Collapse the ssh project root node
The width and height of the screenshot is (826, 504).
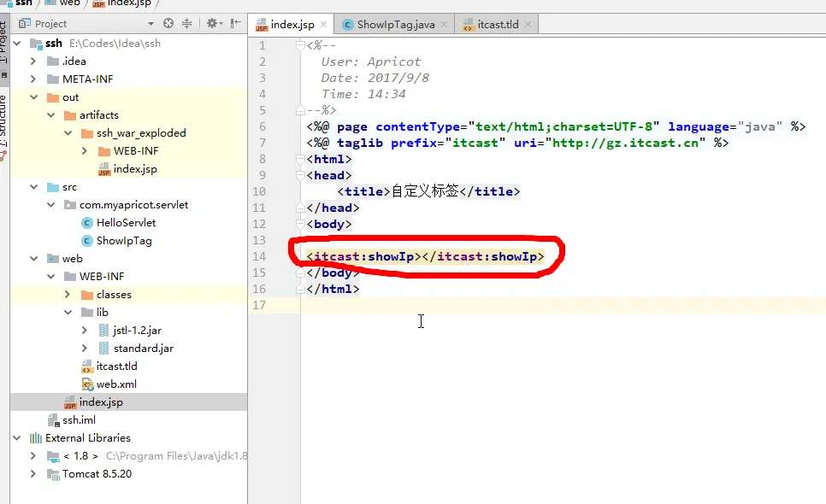point(17,44)
